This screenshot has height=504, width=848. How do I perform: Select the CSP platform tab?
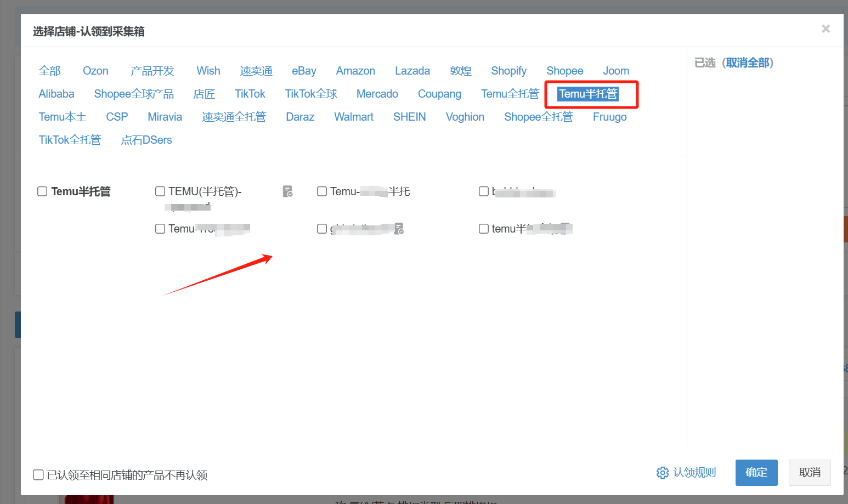(117, 117)
